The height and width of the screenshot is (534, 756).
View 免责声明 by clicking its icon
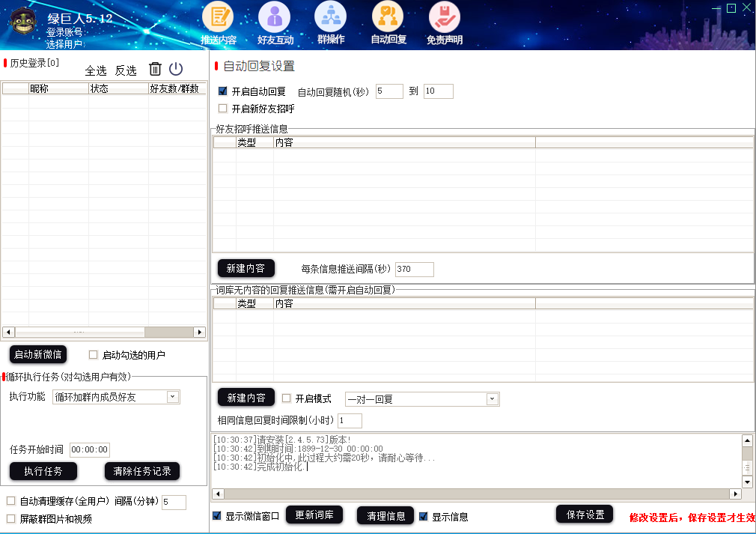tap(442, 16)
